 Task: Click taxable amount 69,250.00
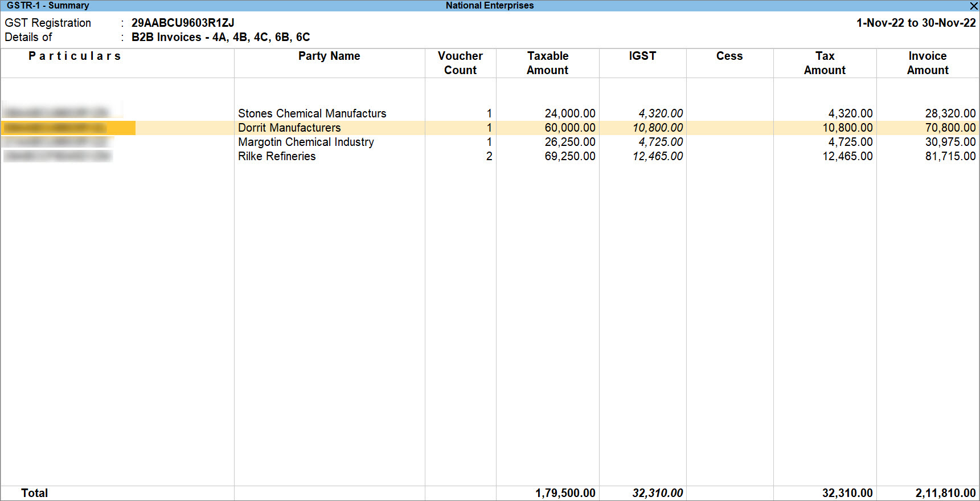tap(570, 156)
